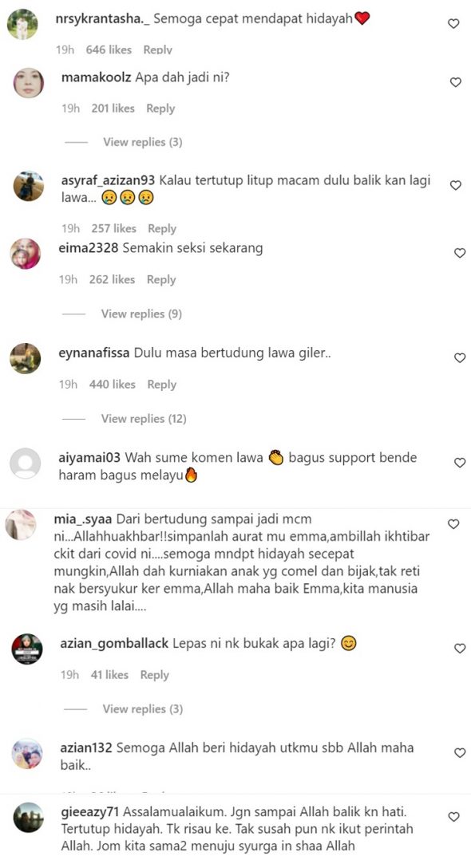Reply to nrsykrantasha._ comment
The height and width of the screenshot is (868, 471).
157,49
